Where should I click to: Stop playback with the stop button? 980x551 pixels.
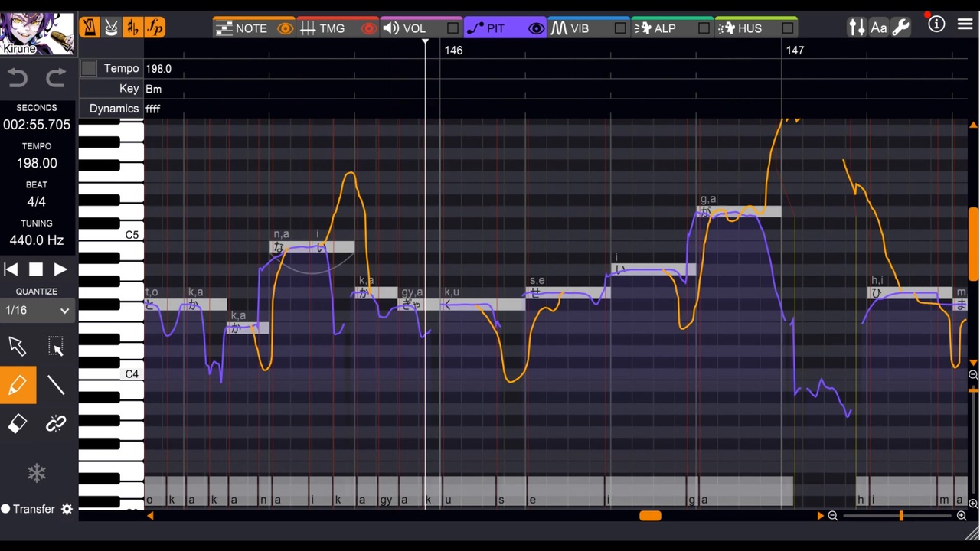(x=35, y=269)
